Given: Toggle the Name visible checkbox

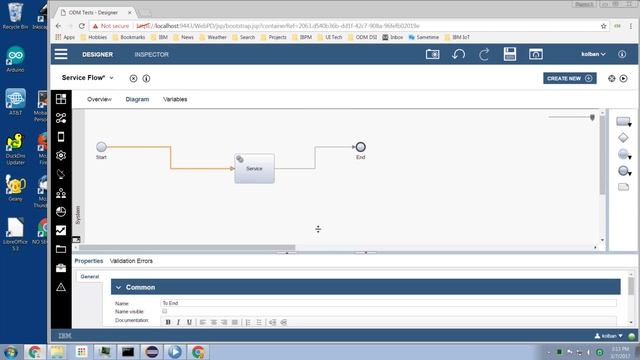Looking at the screenshot, I should 164,311.
